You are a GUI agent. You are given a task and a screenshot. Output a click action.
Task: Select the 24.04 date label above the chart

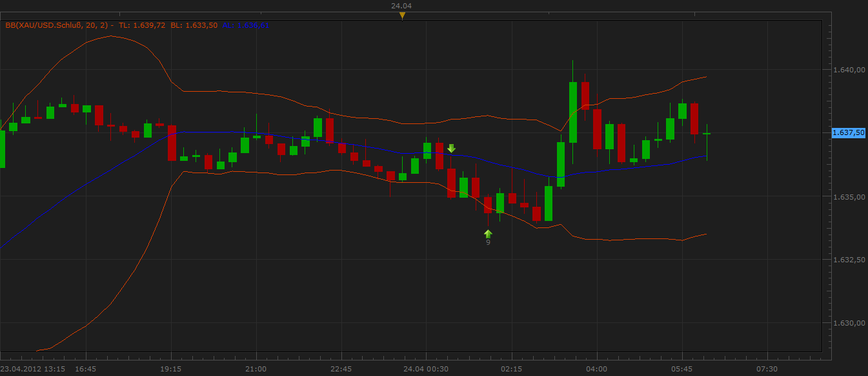(401, 5)
